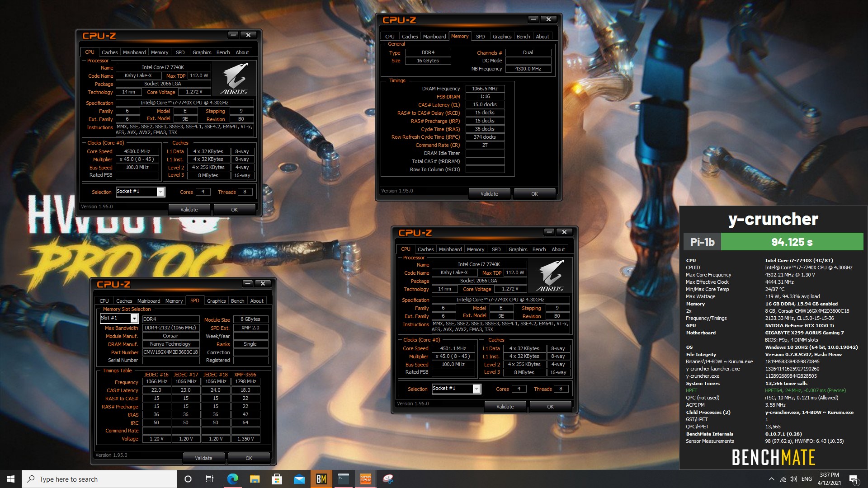Image resolution: width=868 pixels, height=488 pixels.
Task: Click Validate in Memory CPU-Z window
Action: [x=489, y=194]
